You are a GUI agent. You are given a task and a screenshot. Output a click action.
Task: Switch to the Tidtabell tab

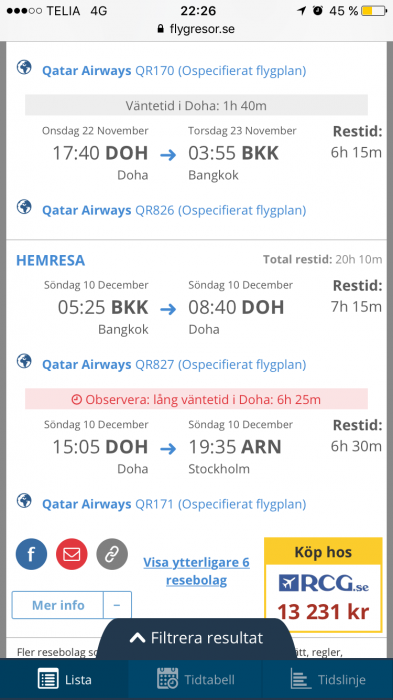196,679
